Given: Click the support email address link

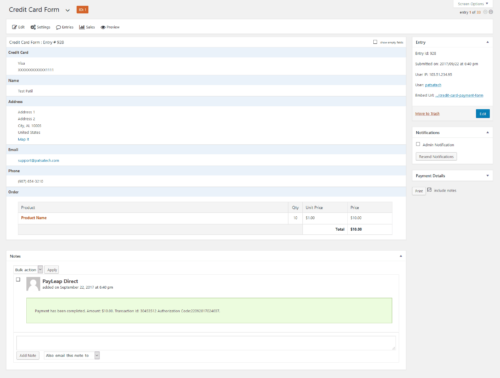Looking at the screenshot, I should tap(38, 160).
